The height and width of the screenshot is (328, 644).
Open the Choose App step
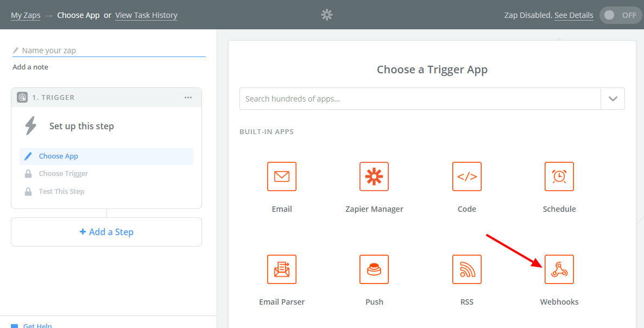[106, 156]
